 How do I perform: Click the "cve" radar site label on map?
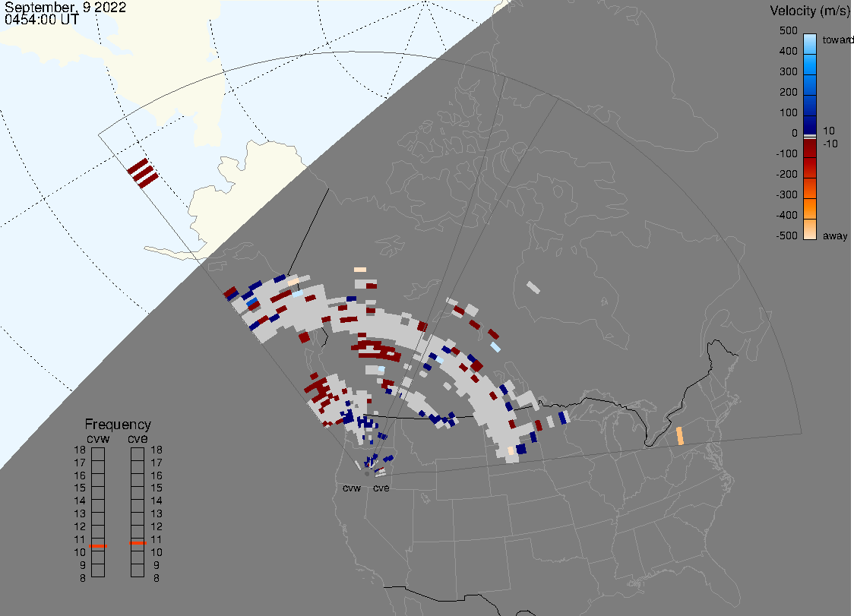[x=381, y=488]
